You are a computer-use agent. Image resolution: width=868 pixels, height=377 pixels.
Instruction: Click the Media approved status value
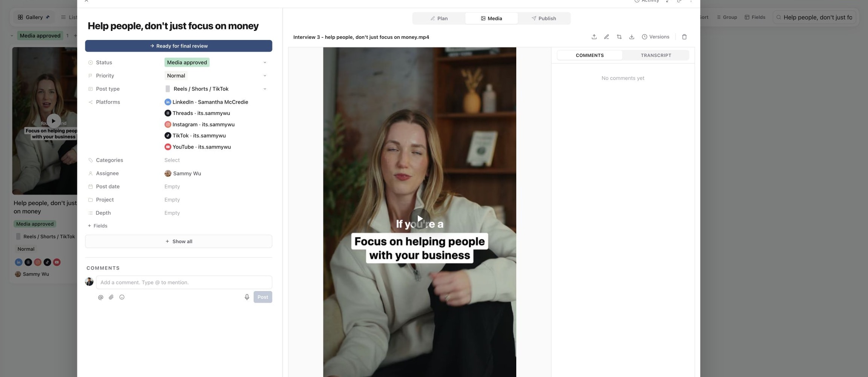coord(187,62)
